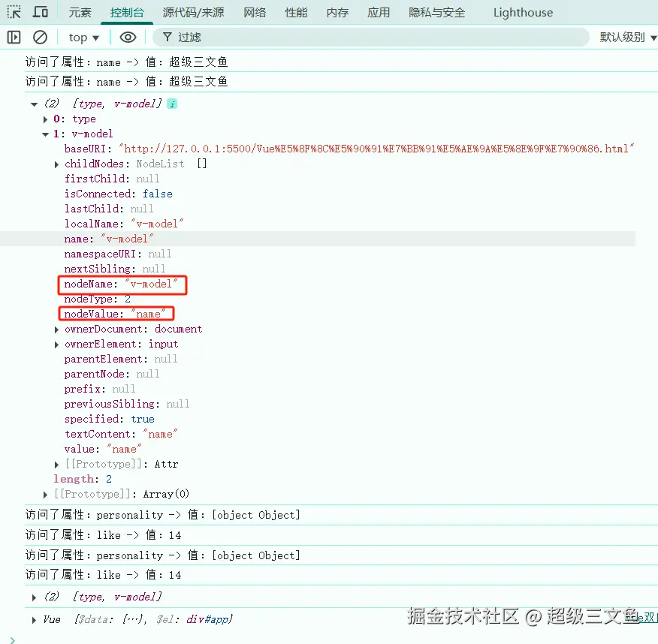
Task: Select the nodeType: 2 row
Action: 98,299
